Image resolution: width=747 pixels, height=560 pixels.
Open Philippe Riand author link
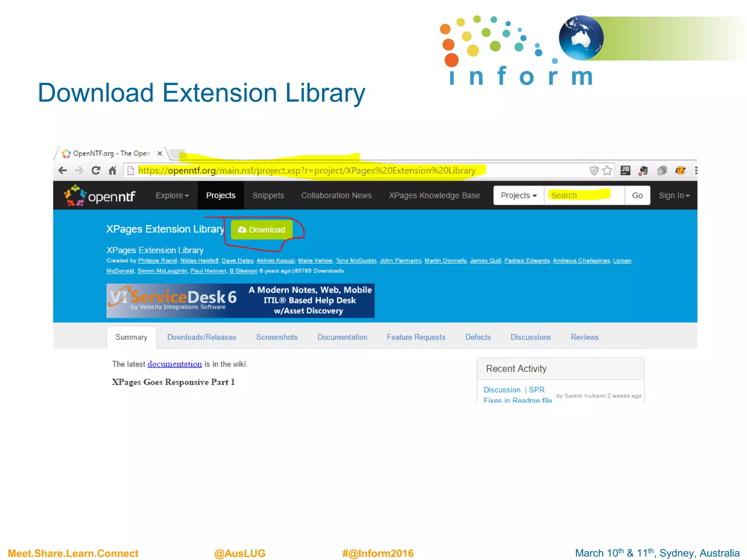click(157, 261)
